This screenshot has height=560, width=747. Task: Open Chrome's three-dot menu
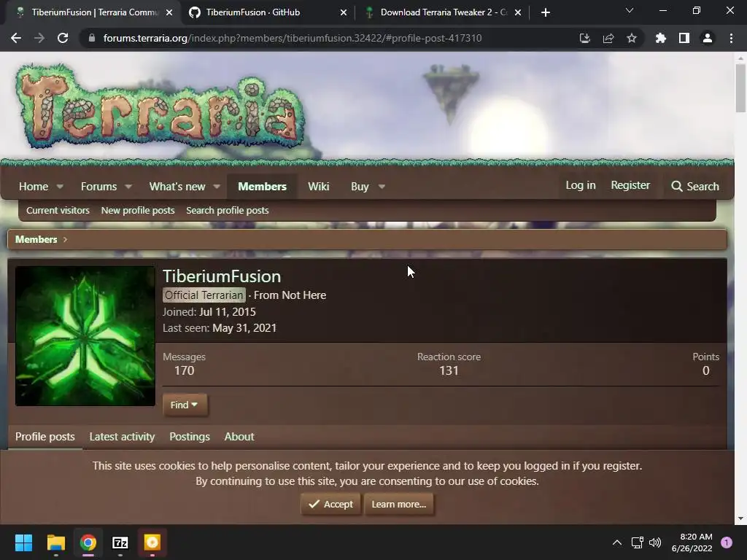point(731,38)
